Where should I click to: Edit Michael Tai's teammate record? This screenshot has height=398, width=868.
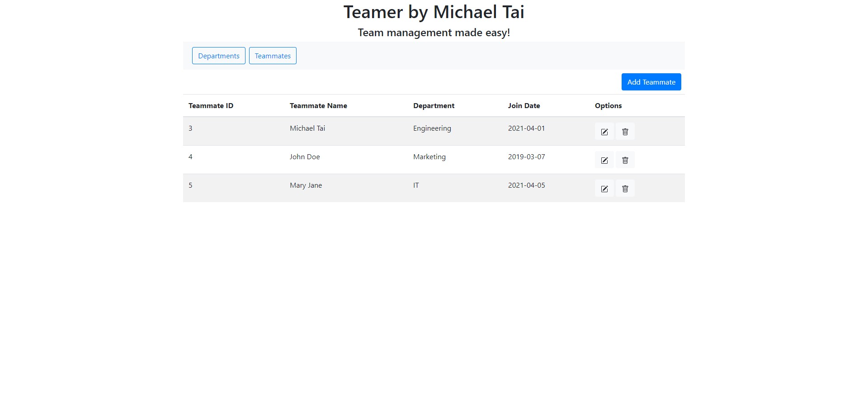[x=604, y=132]
